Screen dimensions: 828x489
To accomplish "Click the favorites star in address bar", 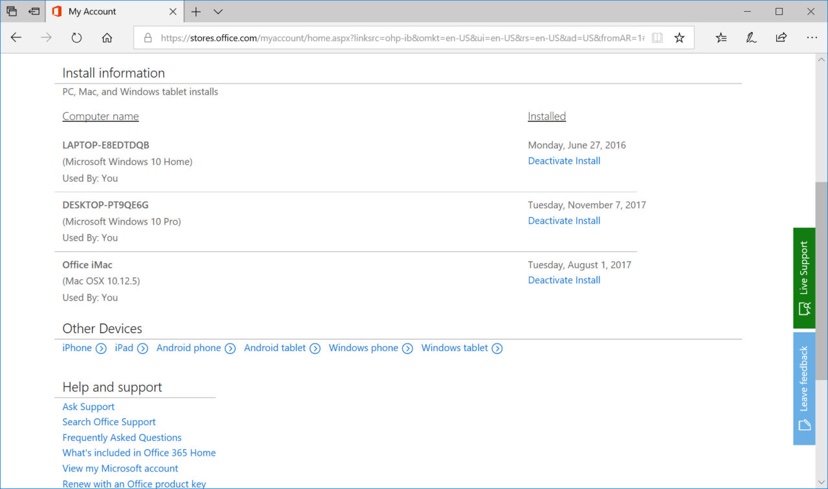I will 679,38.
